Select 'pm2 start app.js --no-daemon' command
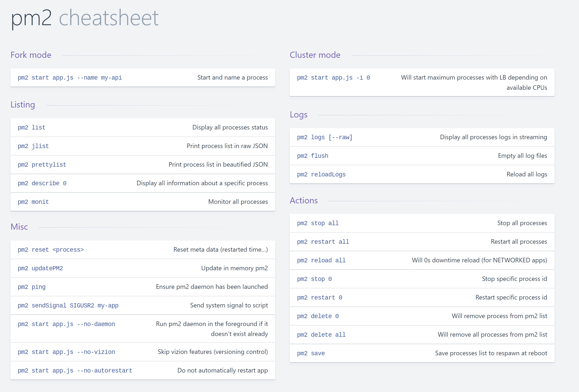 click(x=66, y=324)
